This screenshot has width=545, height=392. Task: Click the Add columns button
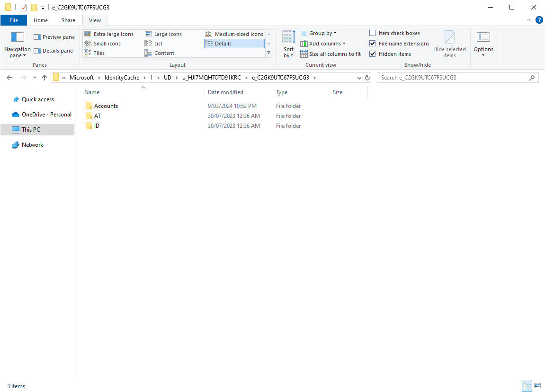click(323, 43)
